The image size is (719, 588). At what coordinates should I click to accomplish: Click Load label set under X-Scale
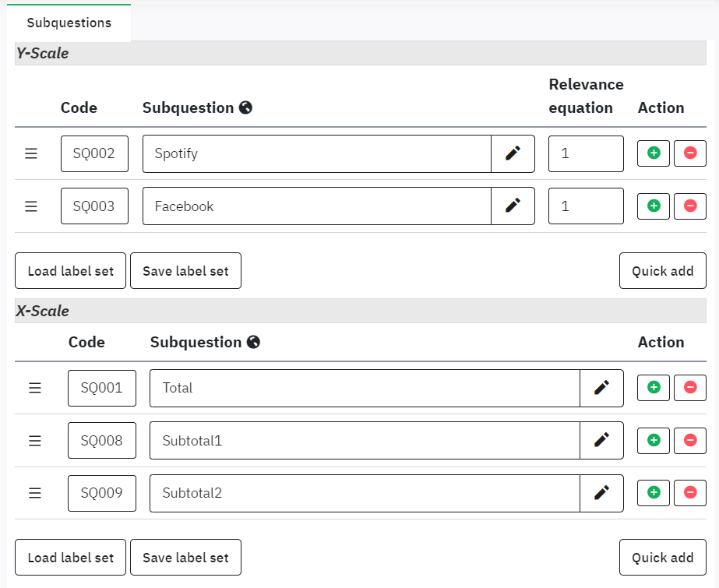click(71, 558)
